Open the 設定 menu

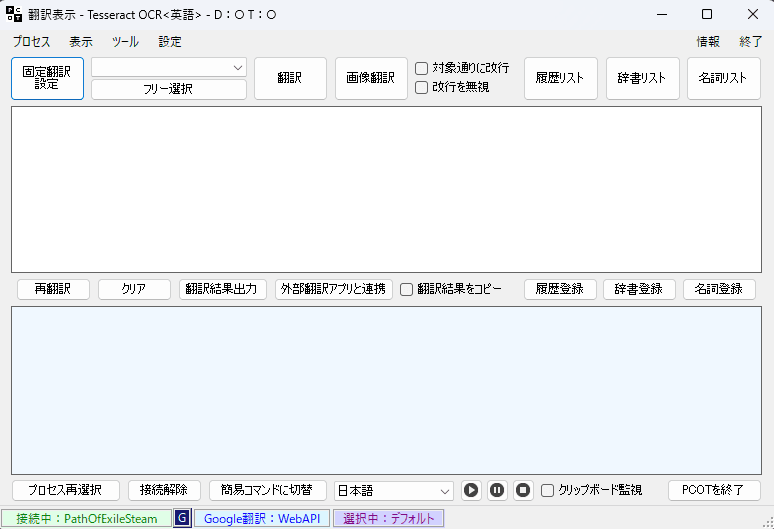click(x=170, y=42)
